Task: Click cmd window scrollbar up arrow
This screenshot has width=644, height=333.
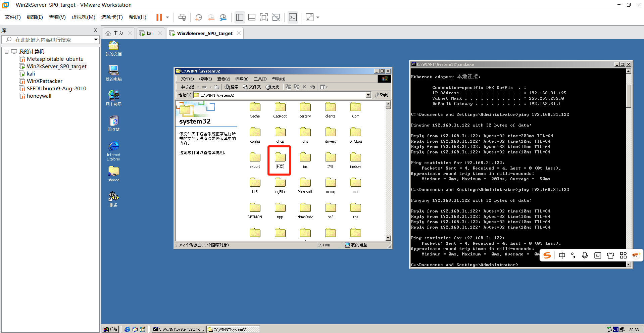Action: pyautogui.click(x=628, y=71)
